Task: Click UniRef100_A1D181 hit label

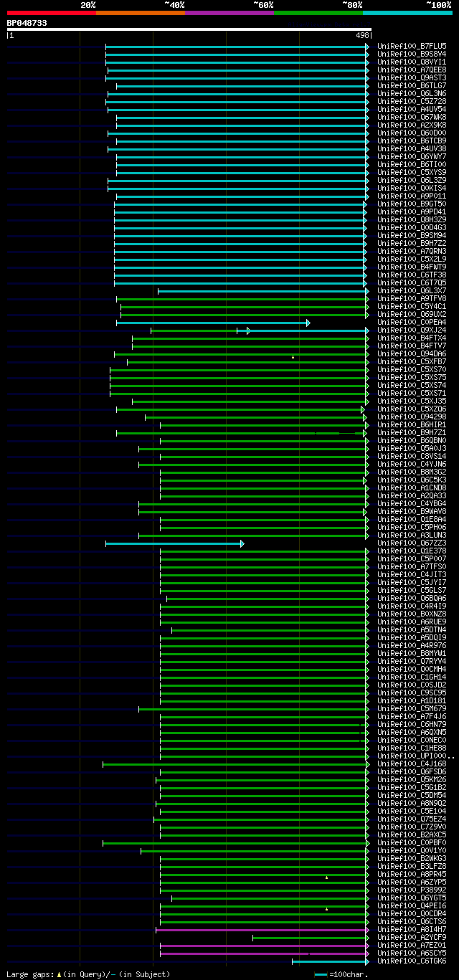Action: 412,701
